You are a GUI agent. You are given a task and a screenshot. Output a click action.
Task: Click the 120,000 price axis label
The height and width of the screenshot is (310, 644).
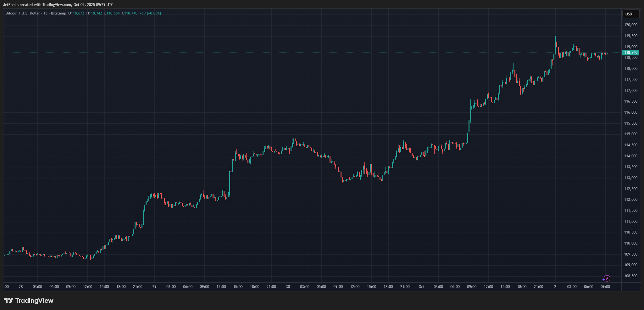click(630, 25)
